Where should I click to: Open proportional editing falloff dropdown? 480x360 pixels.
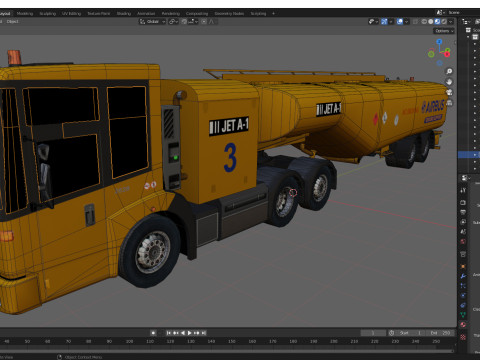tap(212, 21)
